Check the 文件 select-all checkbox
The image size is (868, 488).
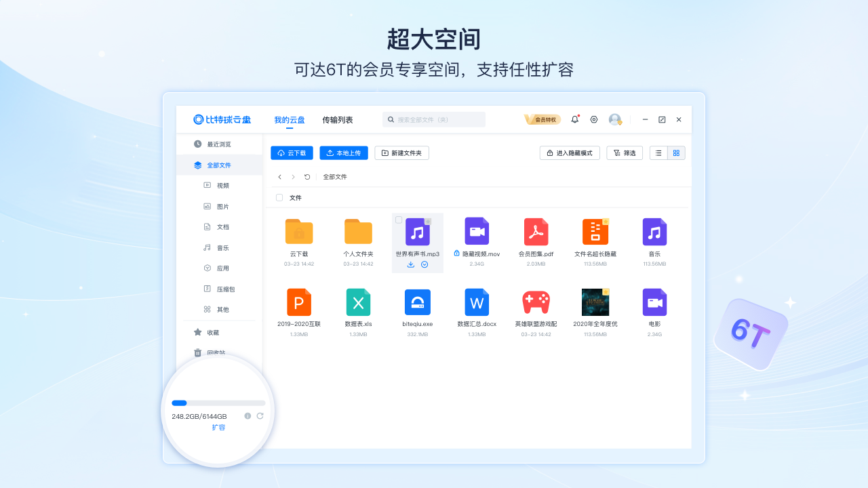point(279,197)
